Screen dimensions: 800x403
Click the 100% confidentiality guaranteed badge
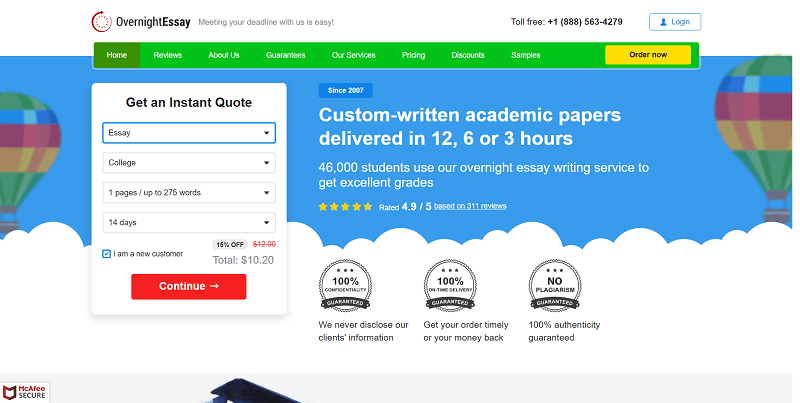[345, 285]
